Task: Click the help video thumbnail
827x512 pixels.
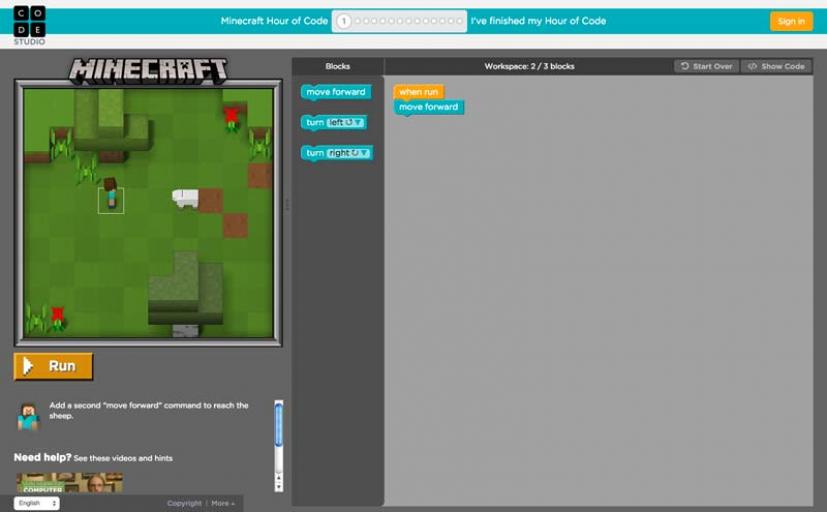Action: coord(70,483)
